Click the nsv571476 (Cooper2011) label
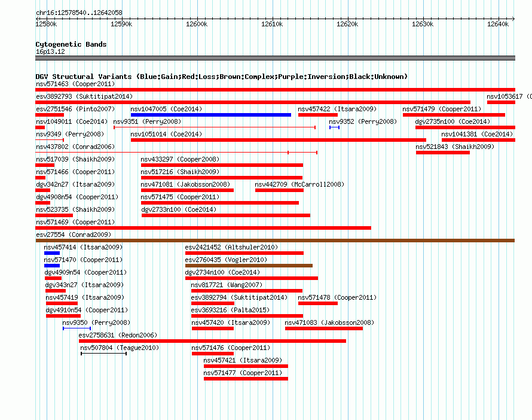 (x=231, y=348)
